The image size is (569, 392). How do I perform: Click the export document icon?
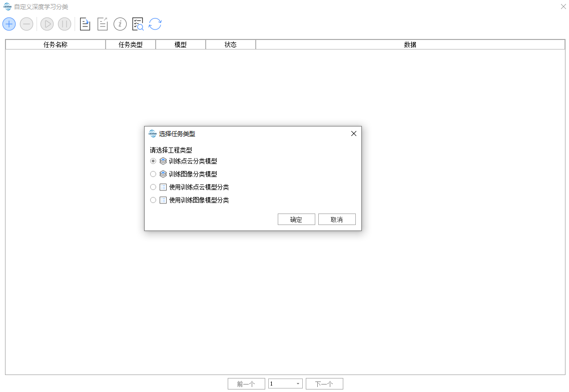(x=103, y=24)
